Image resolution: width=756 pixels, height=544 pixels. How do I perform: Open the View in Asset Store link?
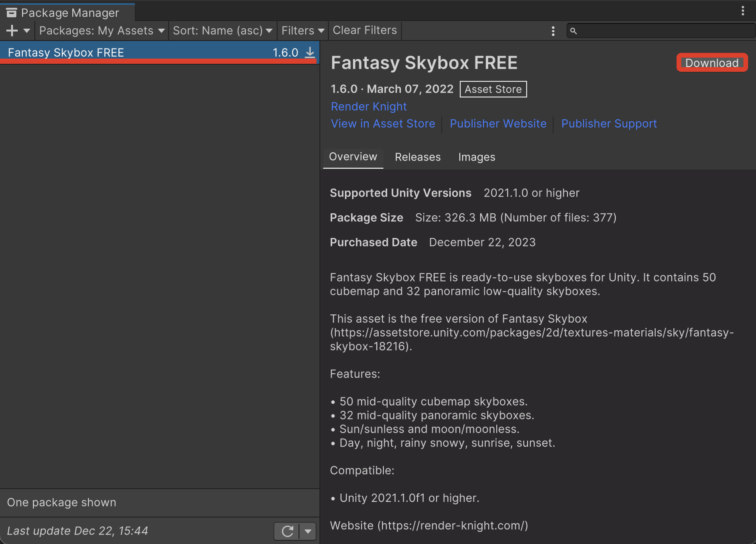(383, 124)
